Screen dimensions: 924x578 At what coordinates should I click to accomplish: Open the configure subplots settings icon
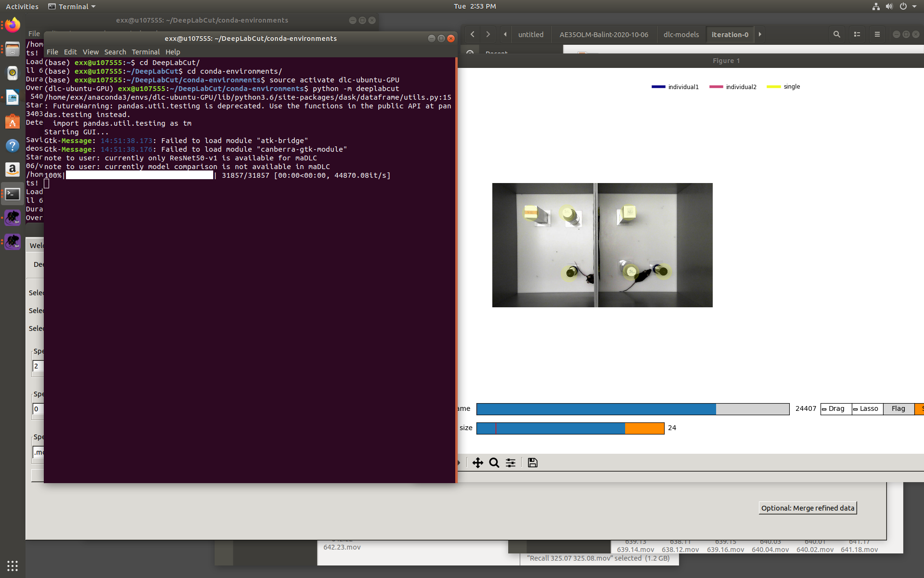point(510,462)
